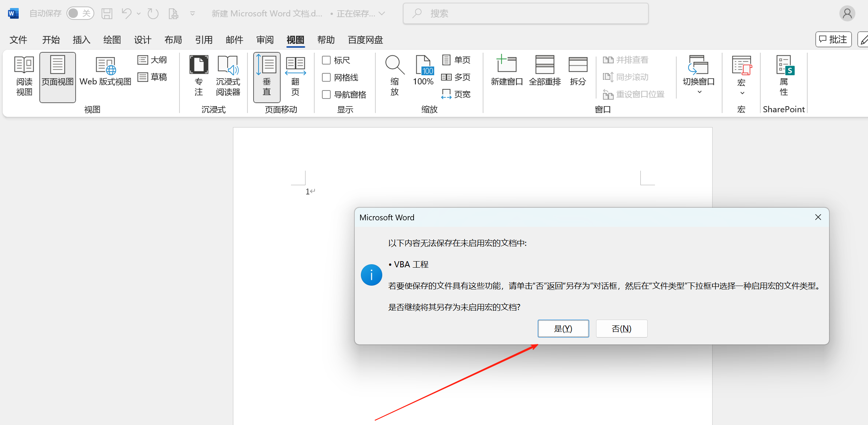Click the Undo arrow
Image resolution: width=868 pixels, height=425 pixels.
pyautogui.click(x=126, y=14)
